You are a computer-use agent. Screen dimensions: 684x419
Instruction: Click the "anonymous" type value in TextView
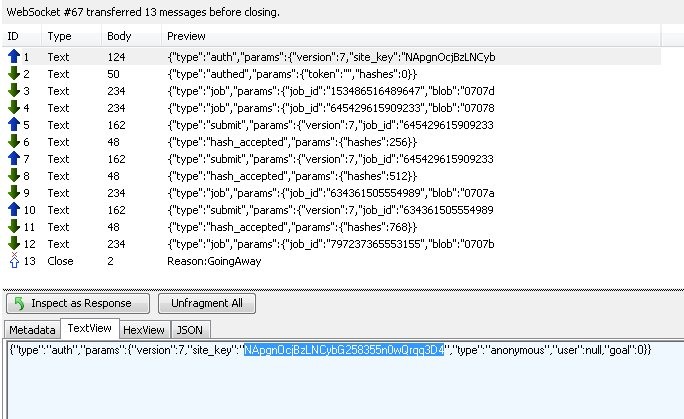click(517, 350)
